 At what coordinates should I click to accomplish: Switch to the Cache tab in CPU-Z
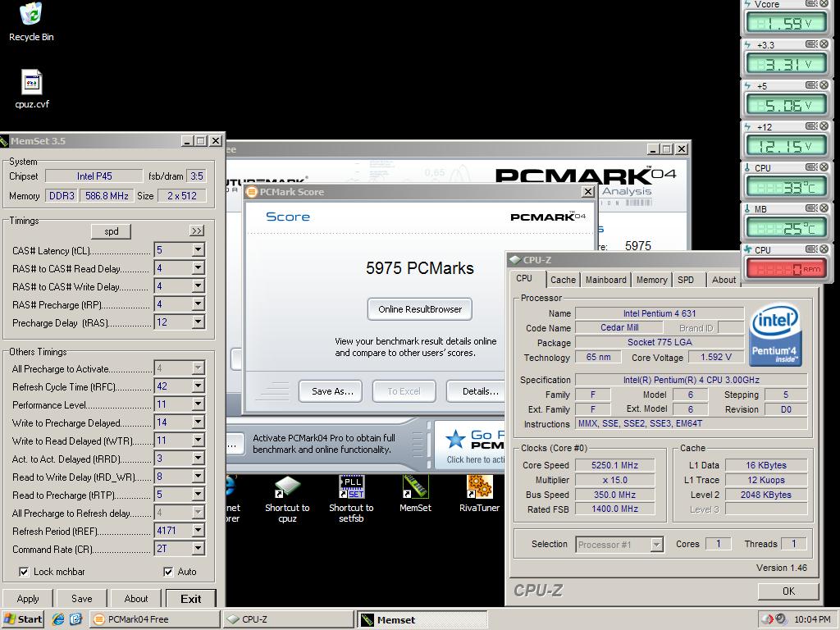[x=563, y=280]
